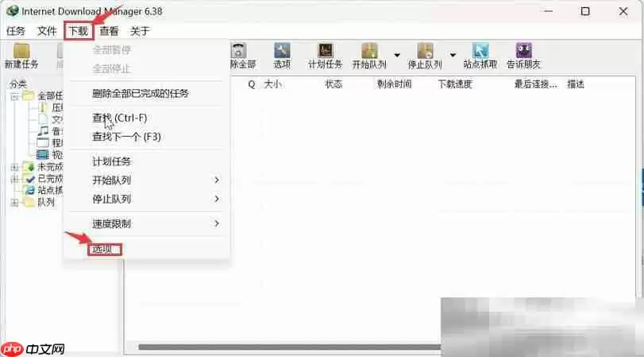Click the 告诉朋友 toolbar icon
644x357 pixels.
click(x=523, y=56)
